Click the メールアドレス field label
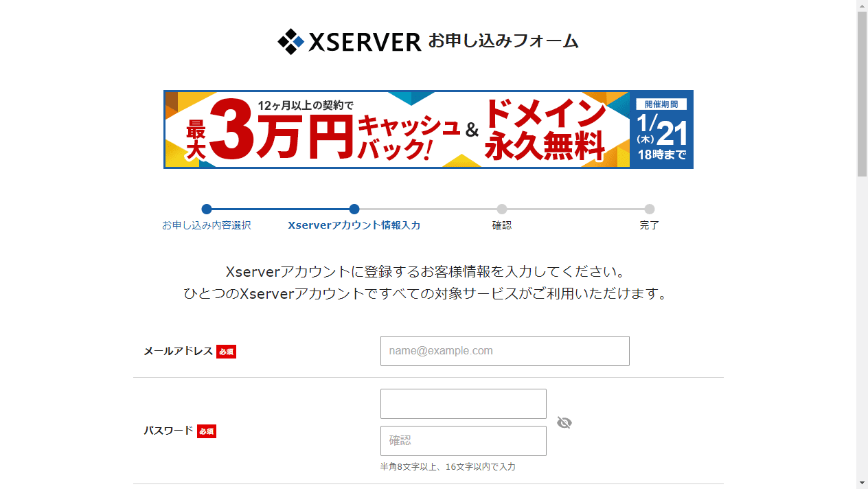 click(x=179, y=351)
